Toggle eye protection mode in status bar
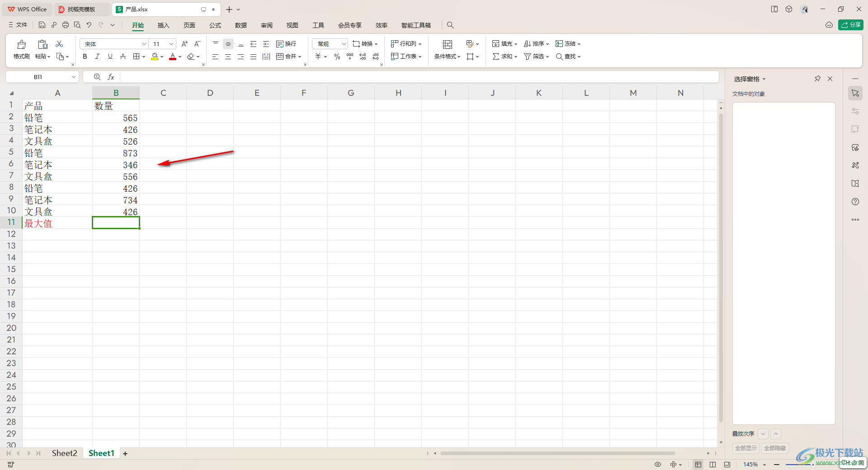The height and width of the screenshot is (470, 868). coord(658,464)
